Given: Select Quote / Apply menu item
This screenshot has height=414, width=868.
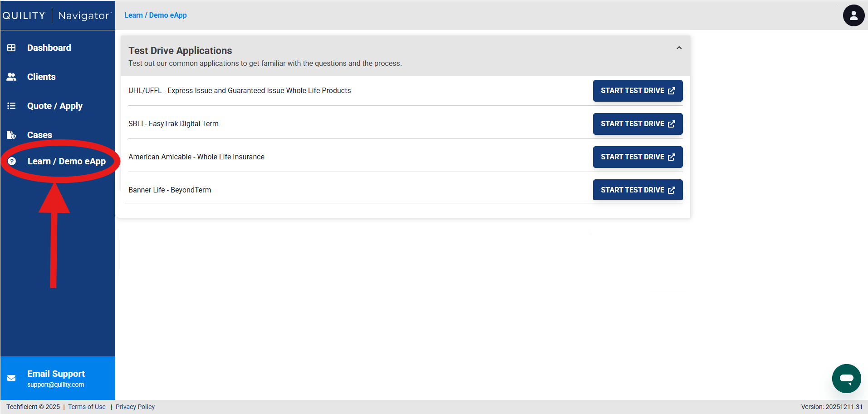Looking at the screenshot, I should pyautogui.click(x=55, y=106).
